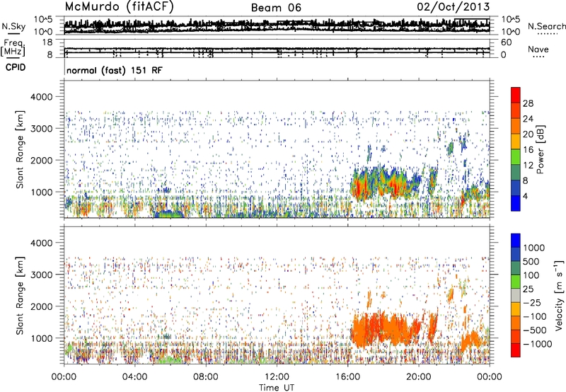Click the "60" Nave axis tick
Image resolution: width=566 pixels, height=392 pixels.
click(506, 42)
